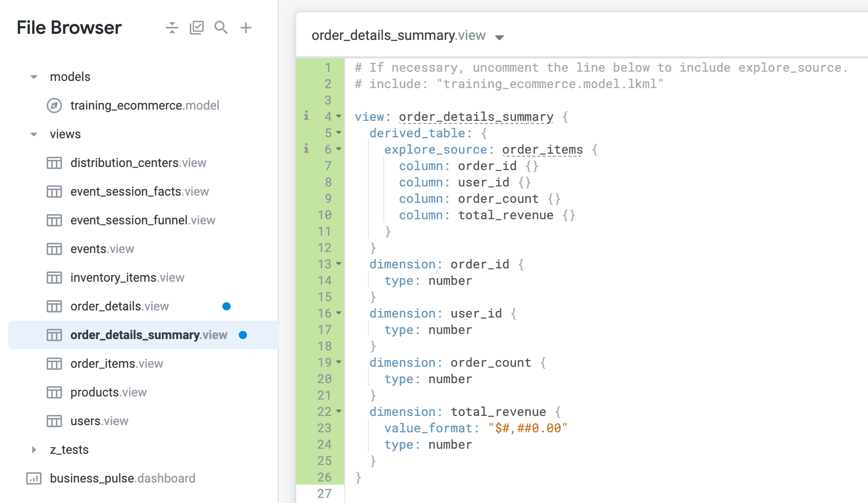868x503 pixels.
Task: Create a new file using the plus icon
Action: point(246,27)
